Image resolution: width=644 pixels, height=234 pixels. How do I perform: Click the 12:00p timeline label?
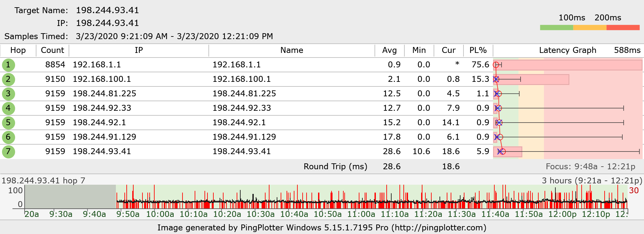pos(562,214)
